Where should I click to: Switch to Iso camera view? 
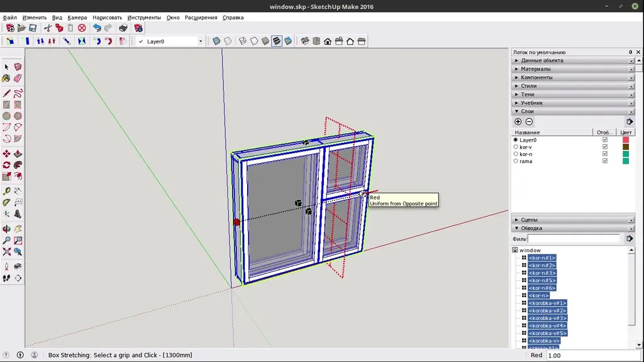tap(305, 41)
